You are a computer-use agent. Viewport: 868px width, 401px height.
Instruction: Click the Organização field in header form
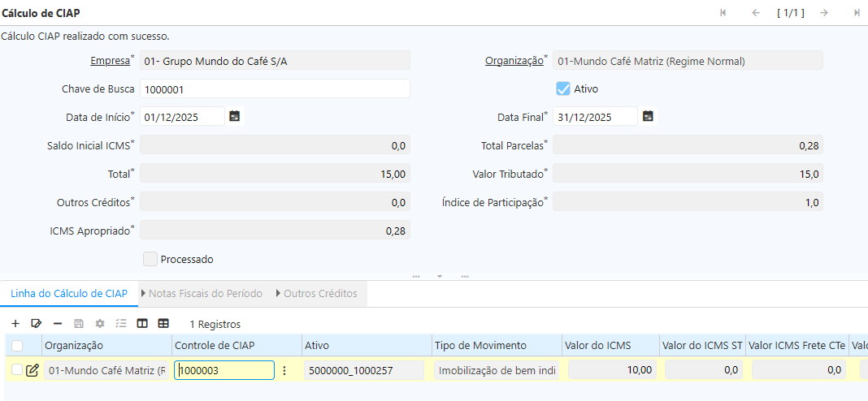pyautogui.click(x=688, y=60)
